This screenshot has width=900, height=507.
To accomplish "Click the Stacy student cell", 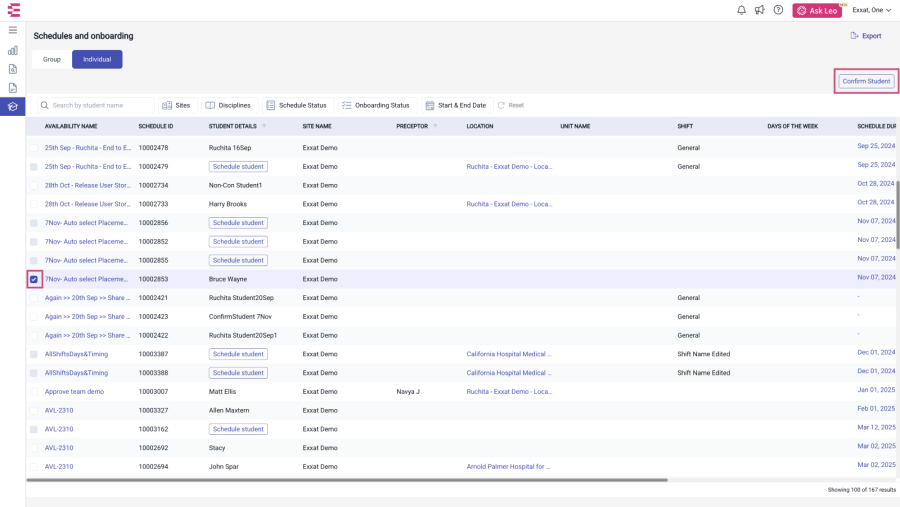I will [217, 448].
